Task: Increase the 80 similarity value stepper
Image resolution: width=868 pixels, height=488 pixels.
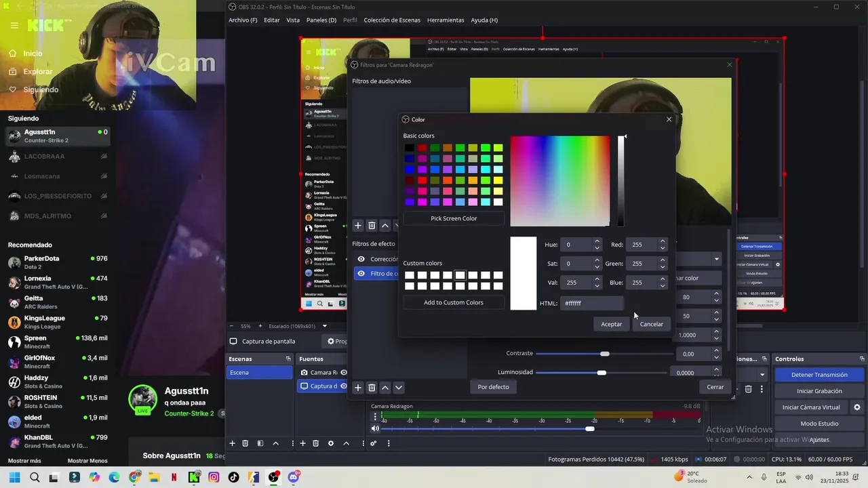Action: 716,294
